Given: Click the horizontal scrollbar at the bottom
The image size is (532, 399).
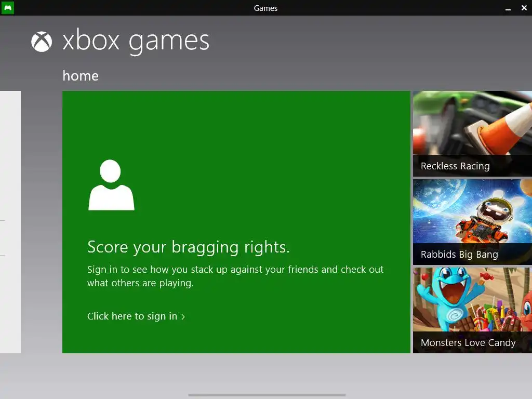Looking at the screenshot, I should tap(267, 395).
